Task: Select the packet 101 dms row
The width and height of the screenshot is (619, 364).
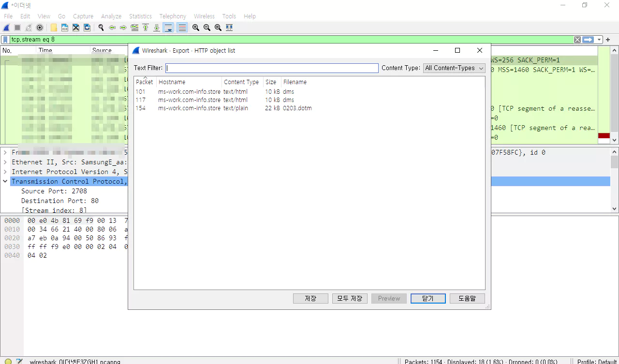Action: [x=309, y=91]
